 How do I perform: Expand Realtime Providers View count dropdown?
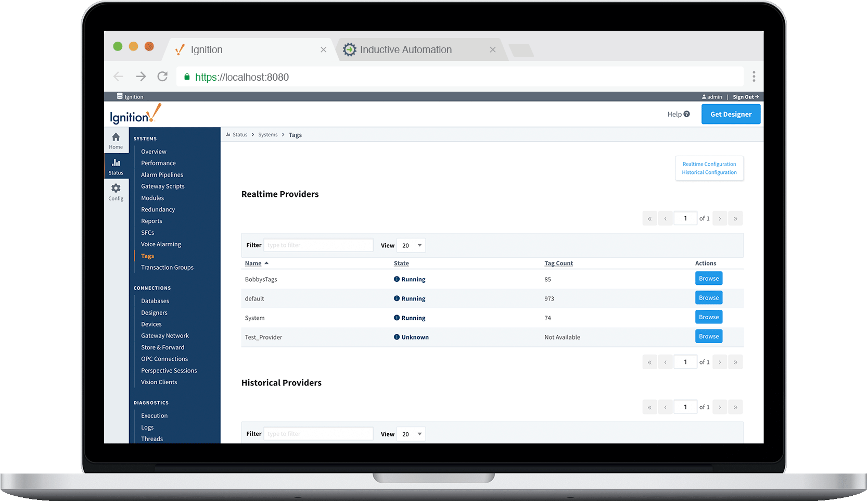(x=411, y=245)
